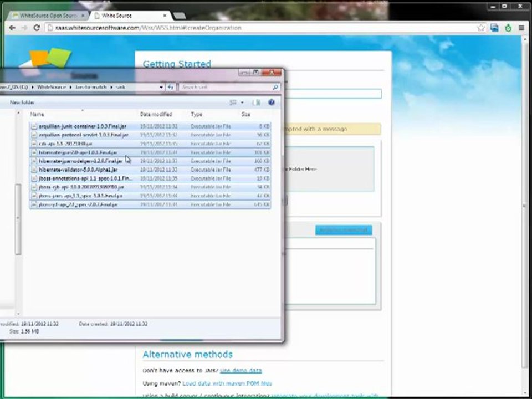The image size is (532, 399).
Task: Select the jboss-ejb-api jar file
Action: coord(150,187)
